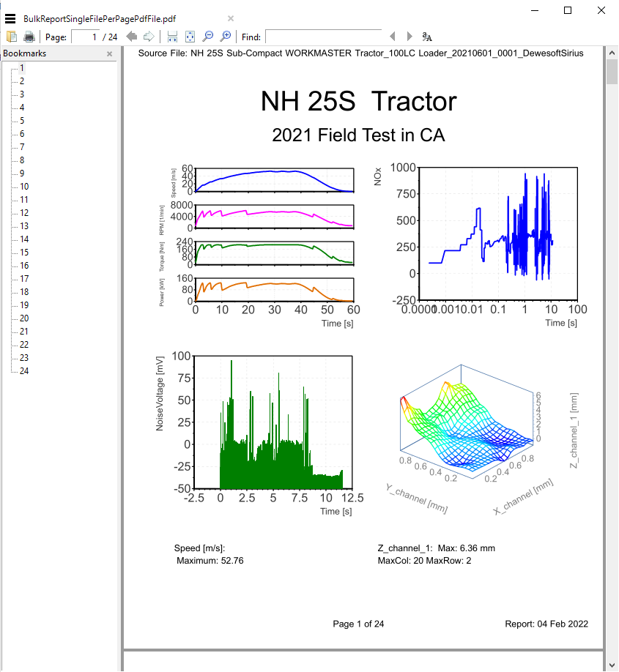Toggle whole page fit view
Image resolution: width=619 pixels, height=672 pixels.
tap(190, 36)
